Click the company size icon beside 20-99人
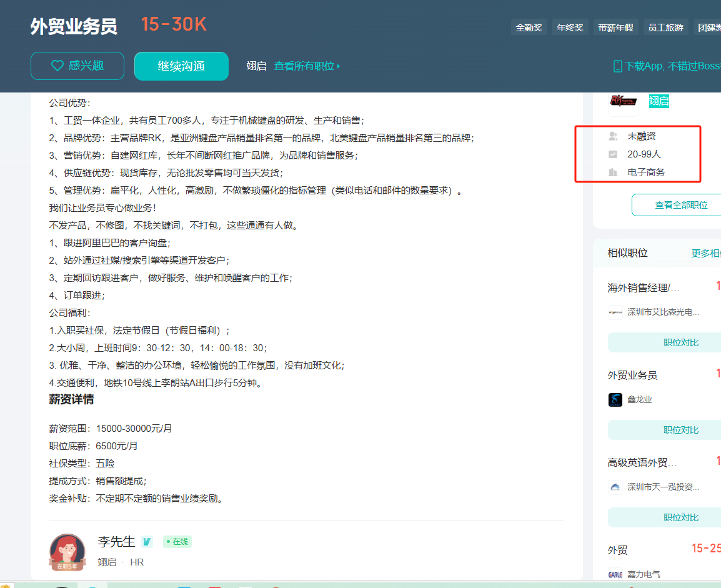 pyautogui.click(x=613, y=154)
